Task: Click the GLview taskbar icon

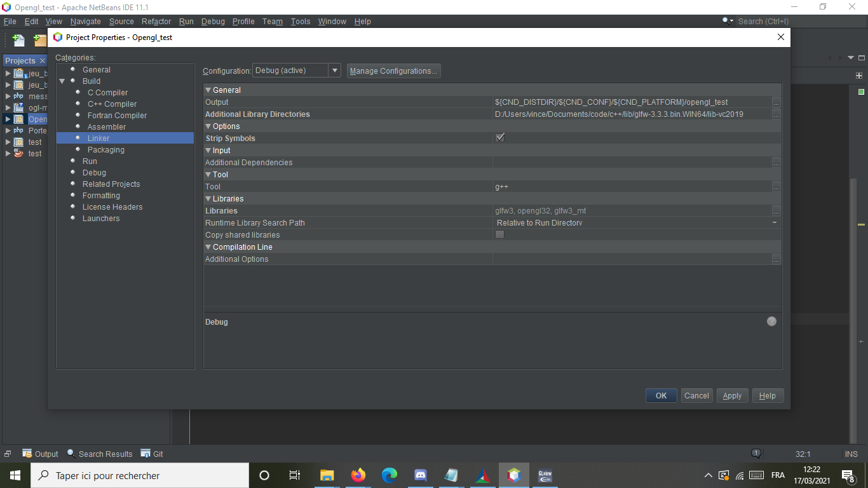Action: point(545,475)
